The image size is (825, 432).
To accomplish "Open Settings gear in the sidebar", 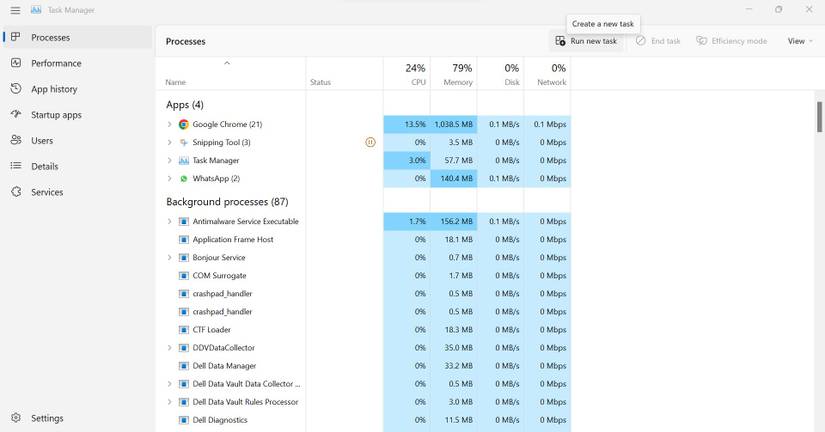I will pos(16,418).
